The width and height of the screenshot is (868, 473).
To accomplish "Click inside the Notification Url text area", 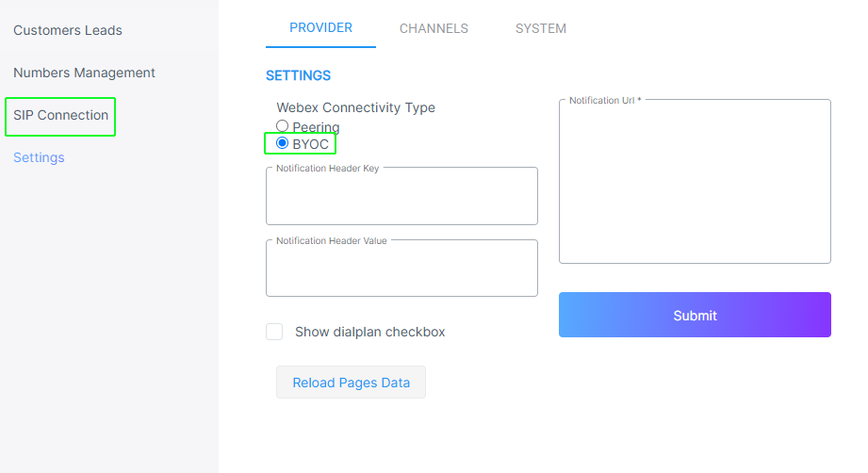I will coord(695,182).
